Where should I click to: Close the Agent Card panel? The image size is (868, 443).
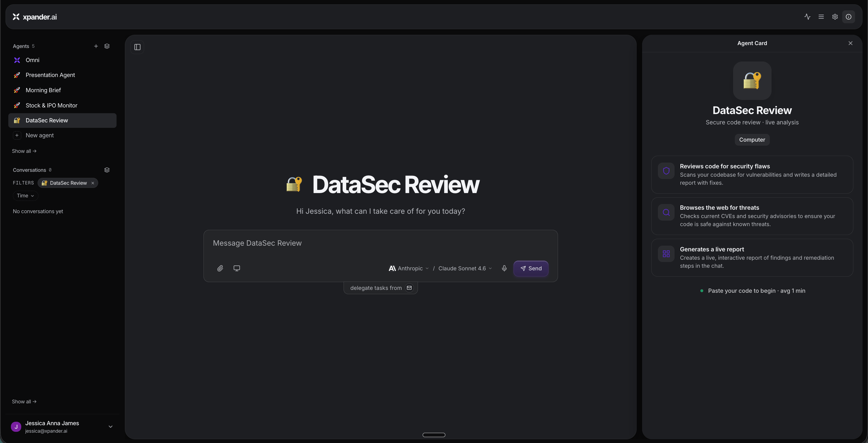point(850,43)
